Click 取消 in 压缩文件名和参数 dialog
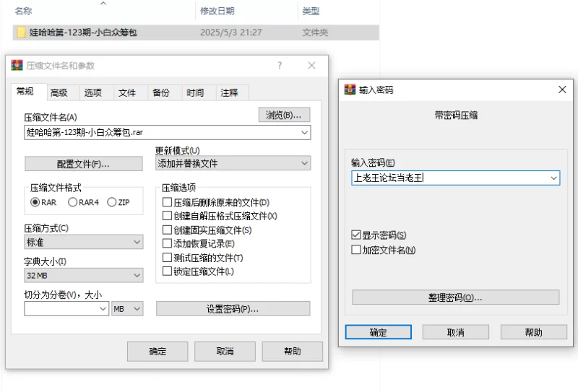The image size is (578, 392). tap(225, 352)
